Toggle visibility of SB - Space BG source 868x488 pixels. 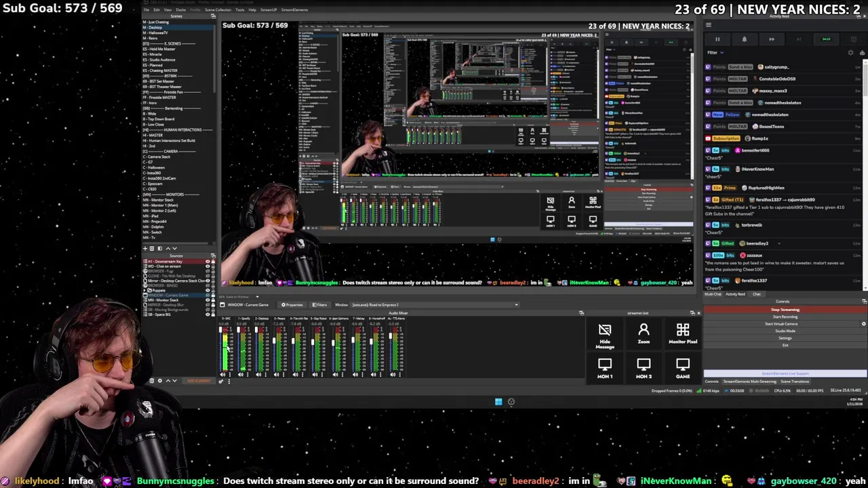click(208, 314)
